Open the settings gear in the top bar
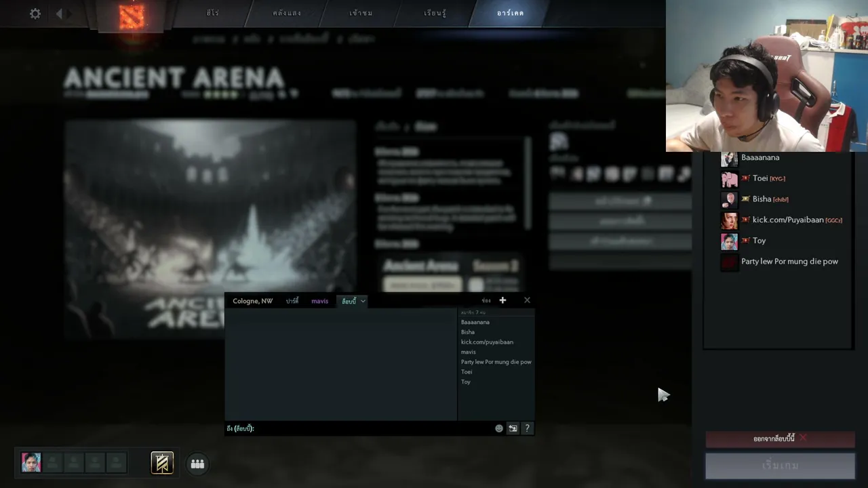 coord(35,14)
